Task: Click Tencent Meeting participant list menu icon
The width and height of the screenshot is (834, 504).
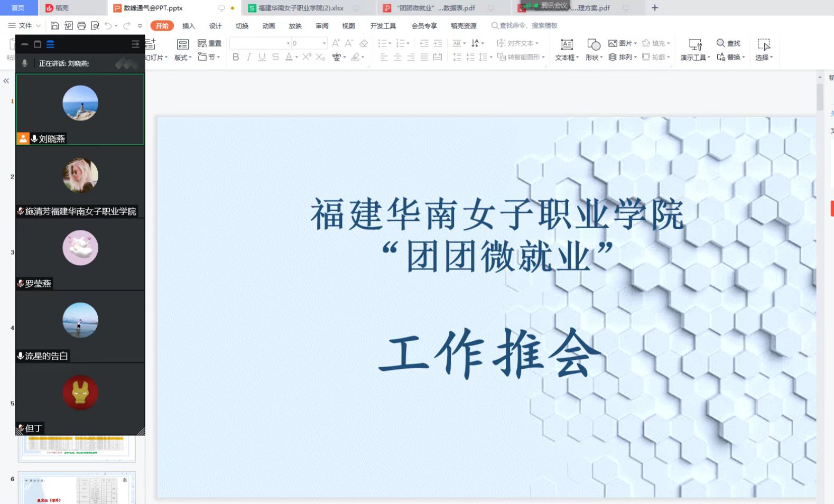Action: pos(135,44)
